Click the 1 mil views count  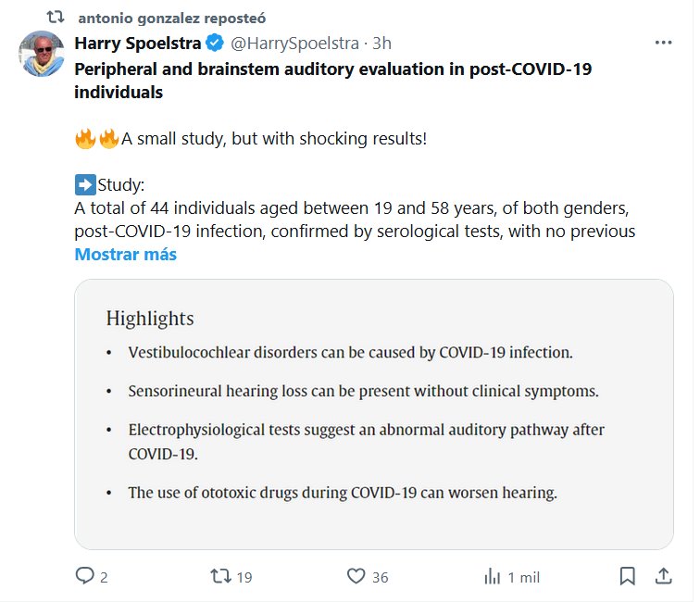pyautogui.click(x=524, y=577)
